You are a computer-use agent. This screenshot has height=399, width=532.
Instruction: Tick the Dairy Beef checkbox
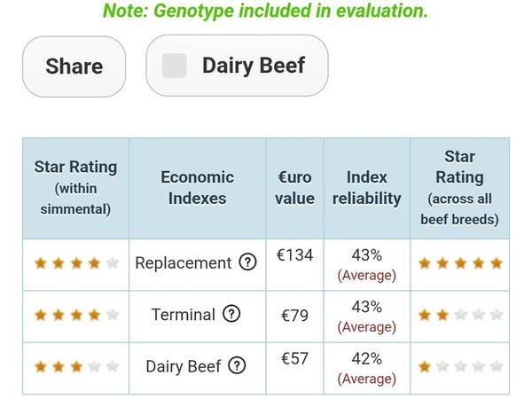[174, 66]
